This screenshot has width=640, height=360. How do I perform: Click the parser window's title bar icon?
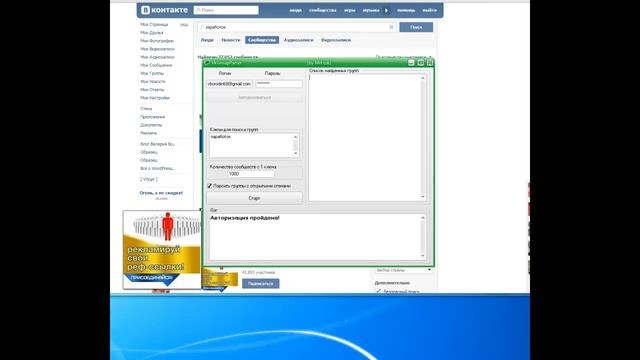[x=207, y=62]
